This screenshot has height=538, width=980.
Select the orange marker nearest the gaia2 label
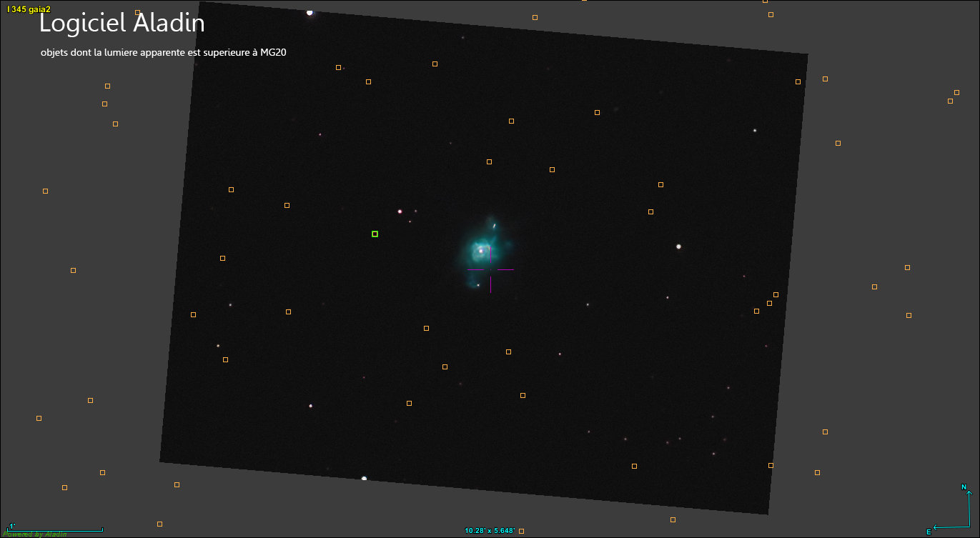(x=137, y=12)
